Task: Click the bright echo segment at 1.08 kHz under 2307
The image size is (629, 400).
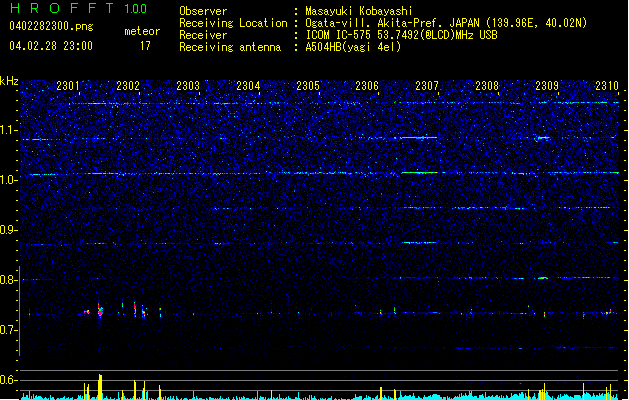Action: 418,138
